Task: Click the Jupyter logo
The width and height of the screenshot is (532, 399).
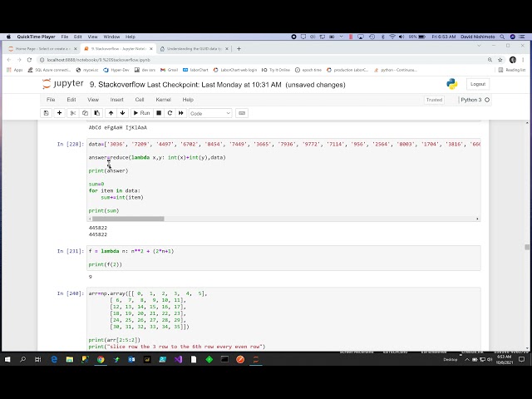Action: 63,84
